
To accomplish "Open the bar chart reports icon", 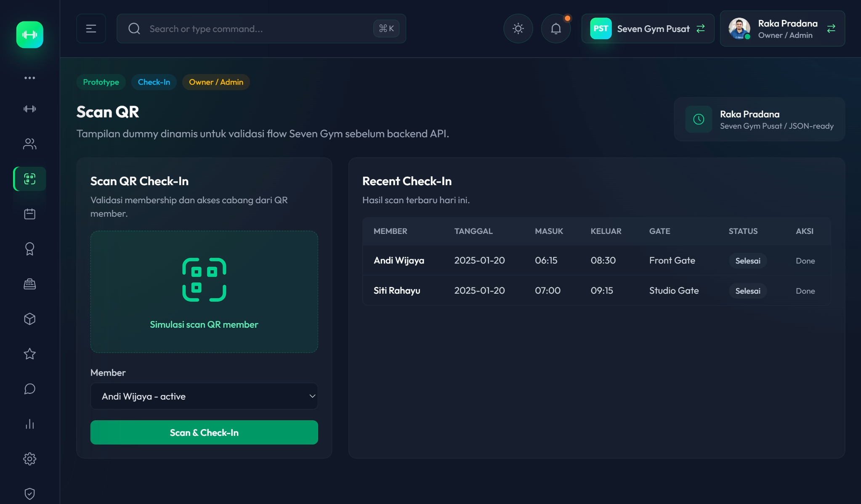I will point(29,424).
